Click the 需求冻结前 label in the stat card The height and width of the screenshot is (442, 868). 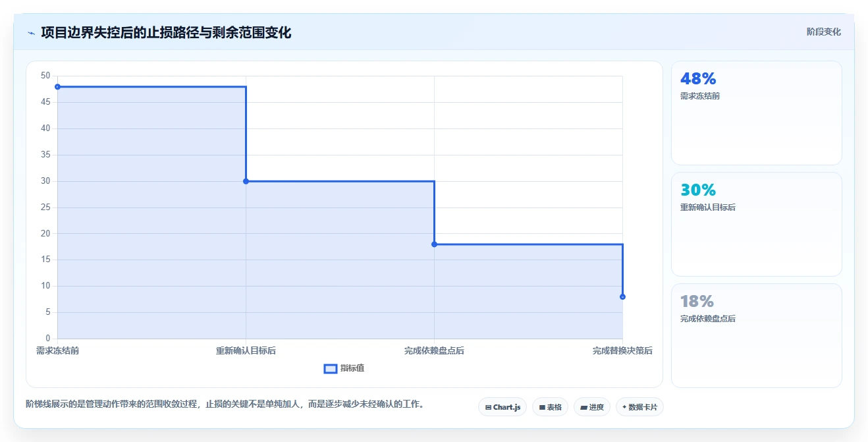tap(700, 96)
